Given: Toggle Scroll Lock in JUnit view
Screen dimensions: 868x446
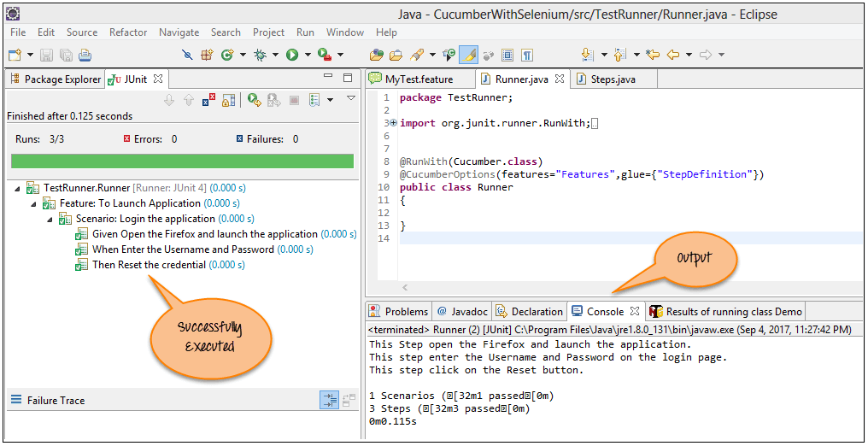Looking at the screenshot, I should (228, 100).
